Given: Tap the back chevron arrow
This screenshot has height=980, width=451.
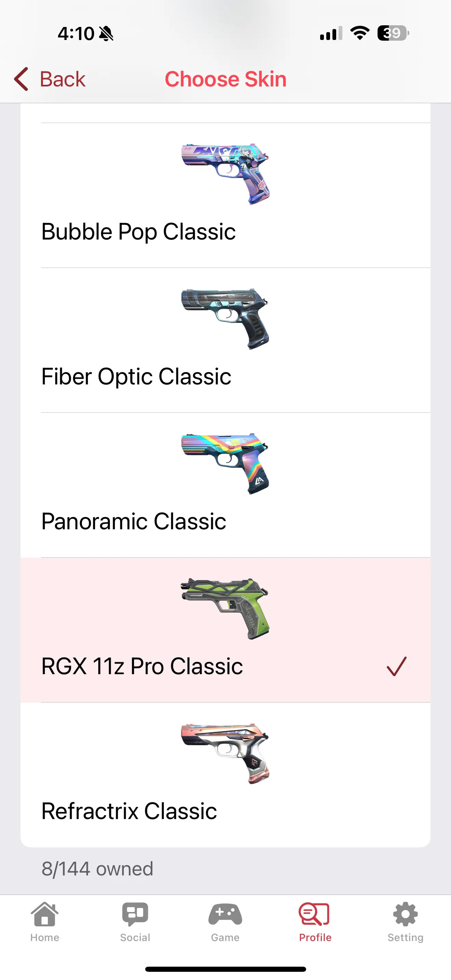Looking at the screenshot, I should [x=21, y=79].
